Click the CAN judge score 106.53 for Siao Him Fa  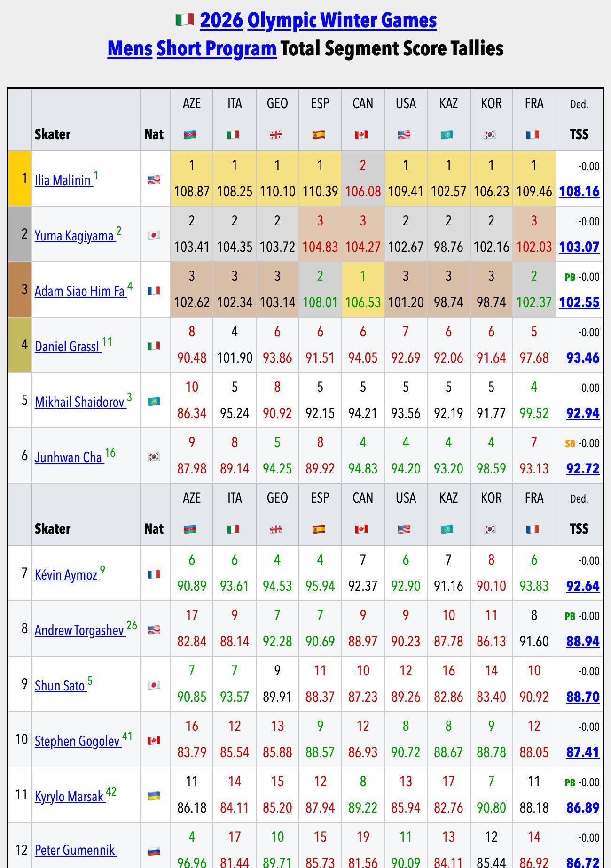[363, 302]
